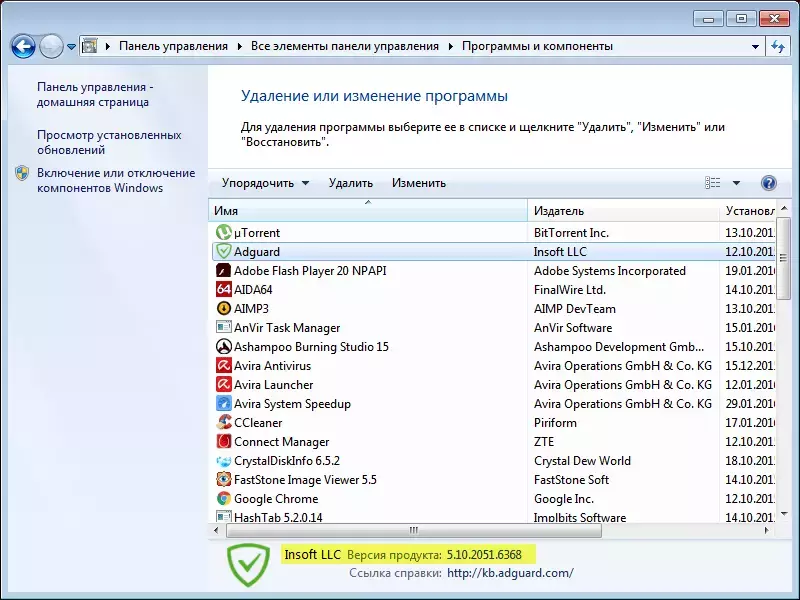Click the Adobe Flash Player icon
800x600 pixels.
point(223,270)
